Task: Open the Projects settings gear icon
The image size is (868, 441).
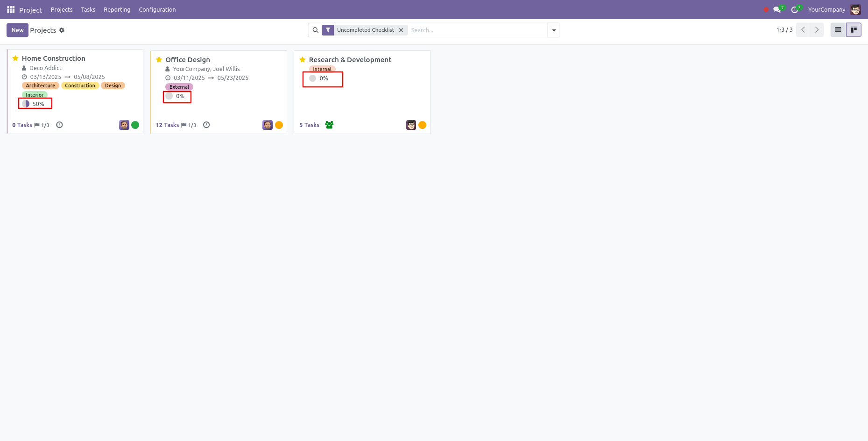Action: pos(62,30)
